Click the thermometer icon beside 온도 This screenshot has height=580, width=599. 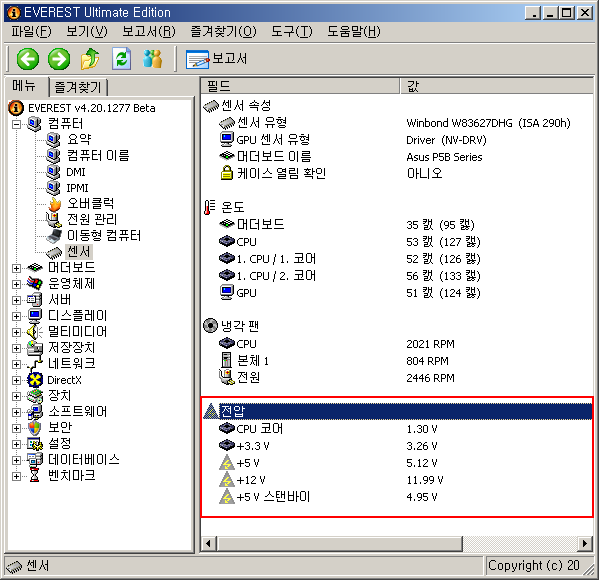(x=209, y=207)
